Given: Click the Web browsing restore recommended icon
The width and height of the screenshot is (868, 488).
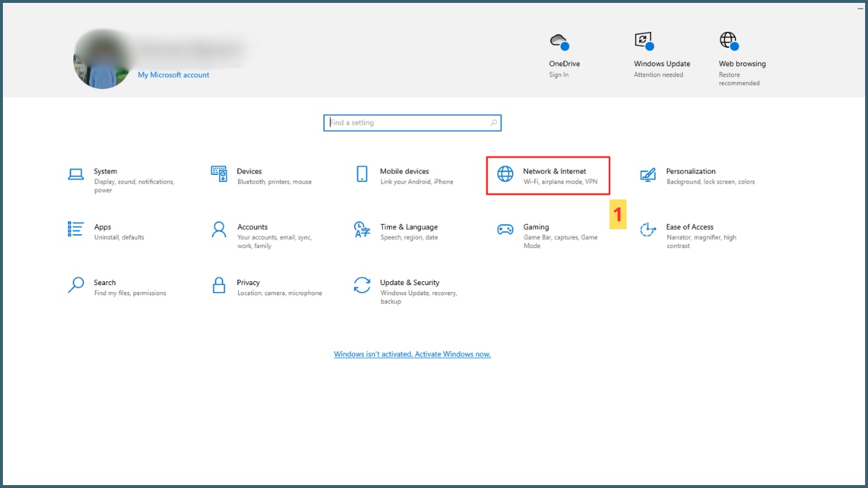Looking at the screenshot, I should pos(728,40).
